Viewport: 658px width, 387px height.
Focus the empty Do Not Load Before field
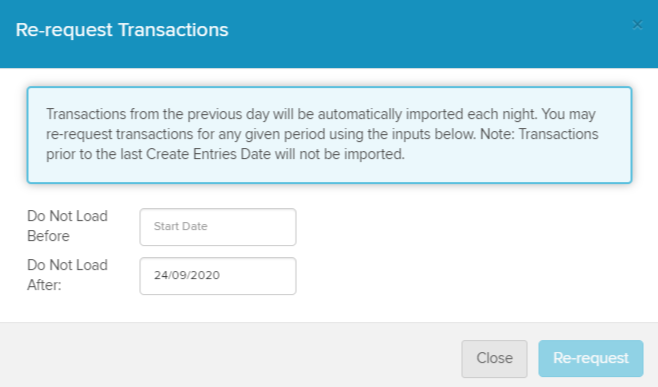click(x=218, y=227)
